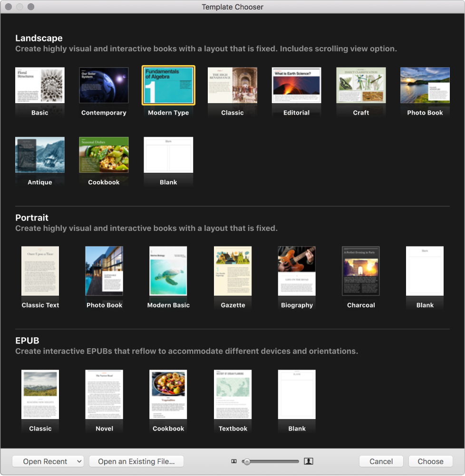Select the Basic landscape template
The height and width of the screenshot is (476, 465).
40,86
